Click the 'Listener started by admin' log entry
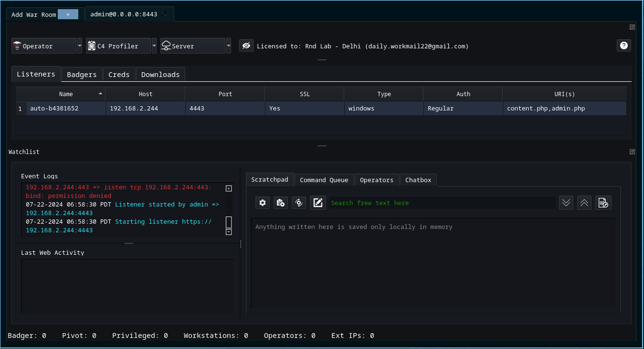Screen dimensions: 644x349 pyautogui.click(x=122, y=208)
